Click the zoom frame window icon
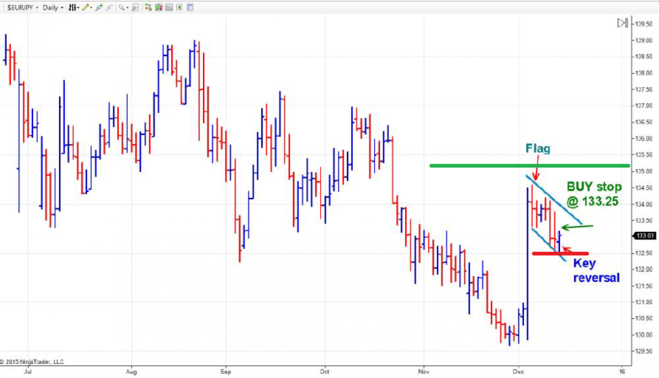The width and height of the screenshot is (659, 378). (x=135, y=8)
